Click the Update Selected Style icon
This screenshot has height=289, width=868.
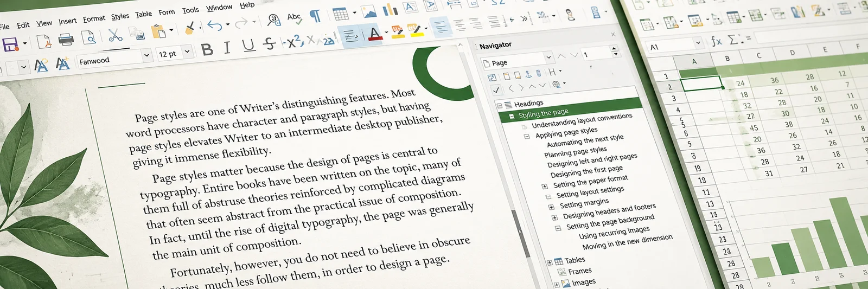(41, 66)
